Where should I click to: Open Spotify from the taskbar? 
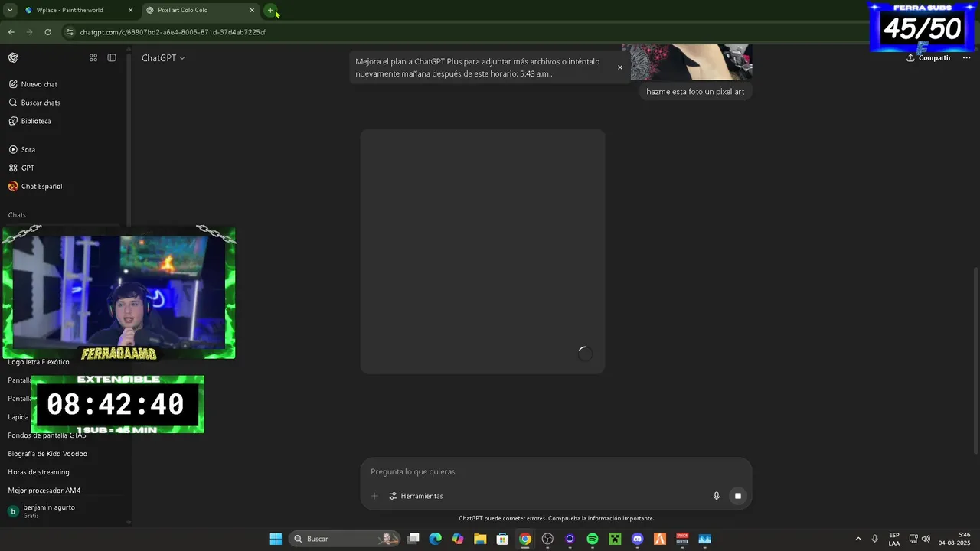[593, 539]
